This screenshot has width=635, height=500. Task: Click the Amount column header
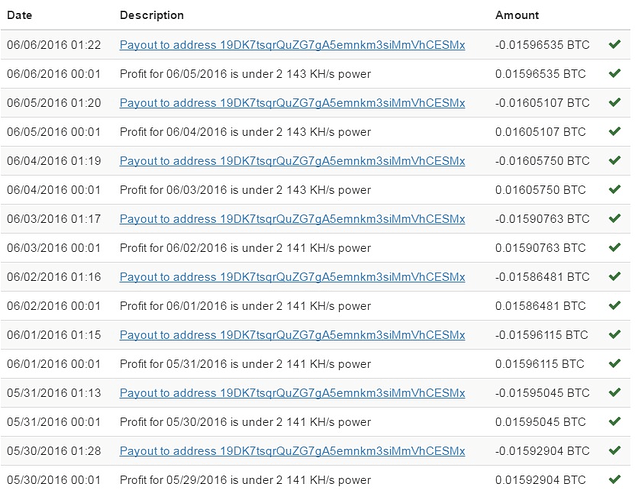(517, 15)
